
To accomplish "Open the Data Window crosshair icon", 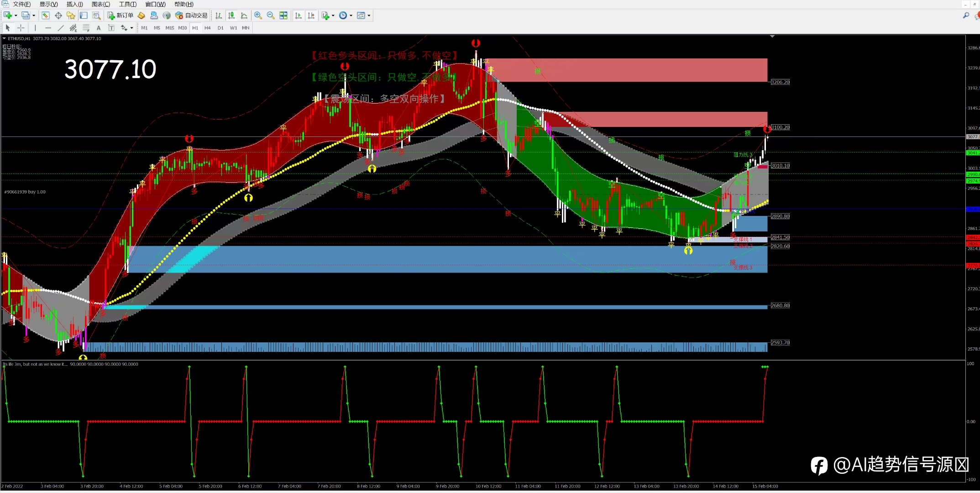I will [58, 16].
